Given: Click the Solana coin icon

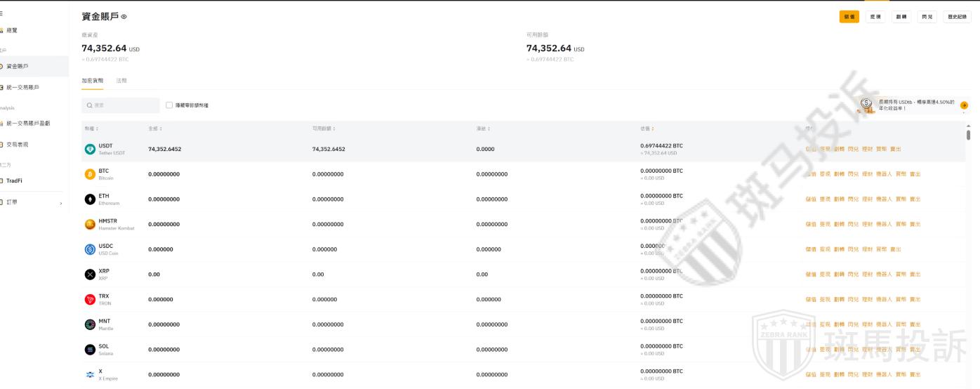Looking at the screenshot, I should tap(90, 350).
